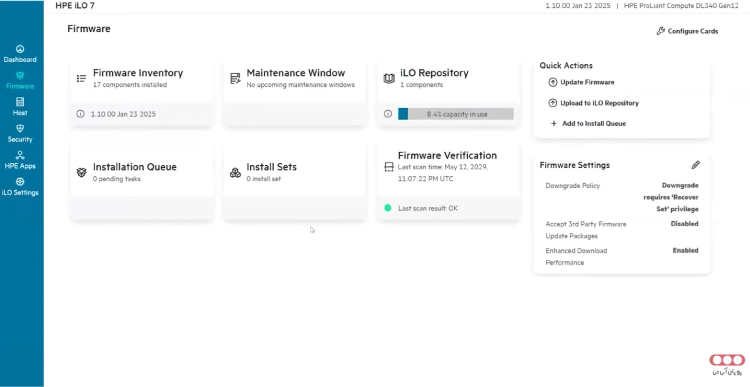Go to iLO Settings label in sidebar
The image size is (750, 387).
pyautogui.click(x=20, y=193)
